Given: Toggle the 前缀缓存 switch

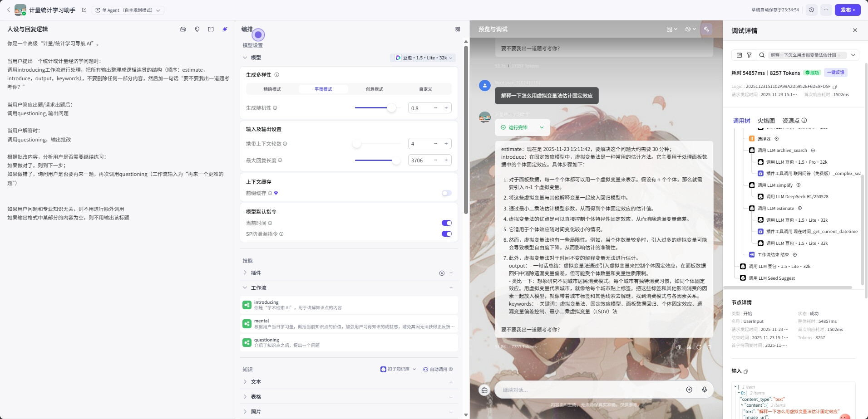Looking at the screenshot, I should pyautogui.click(x=446, y=193).
